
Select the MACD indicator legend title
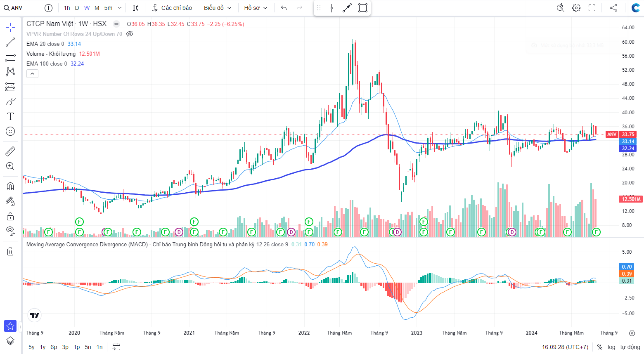[140, 244]
